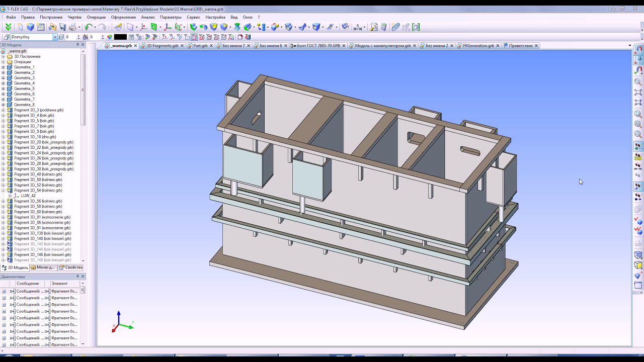The width and height of the screenshot is (644, 362).
Task: Print the model using printer icon
Action: 73,27
